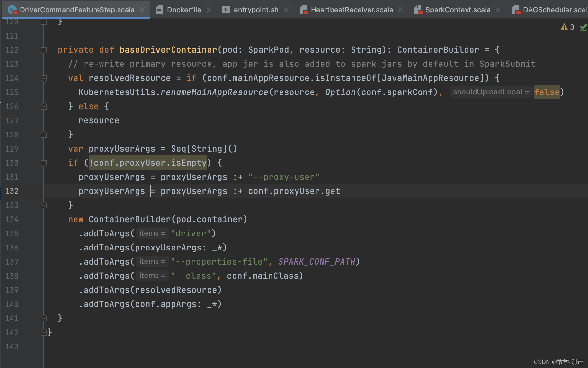The image size is (588, 368).
Task: Click the SPARK_CONF_PATH constant
Action: (x=316, y=262)
